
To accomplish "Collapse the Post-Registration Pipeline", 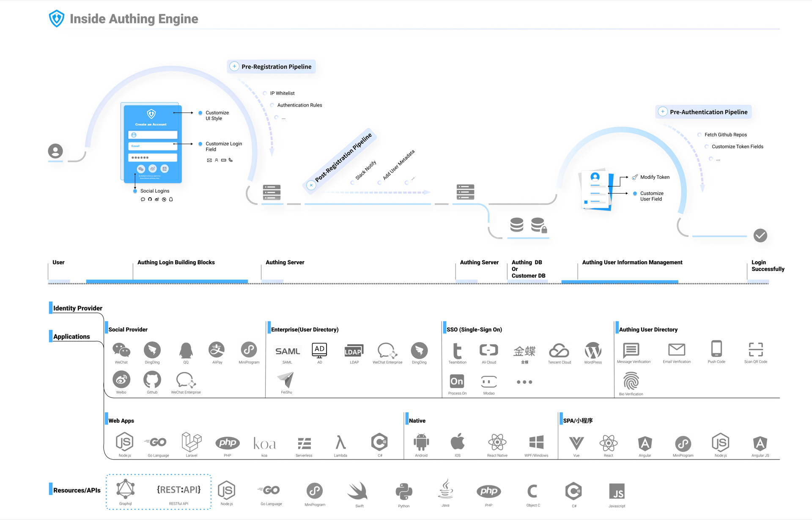I will 311,185.
